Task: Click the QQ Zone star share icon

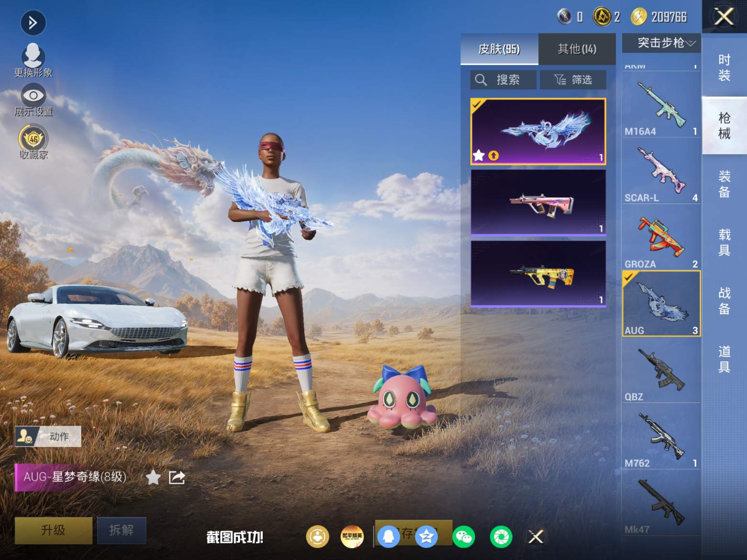Action: (426, 537)
